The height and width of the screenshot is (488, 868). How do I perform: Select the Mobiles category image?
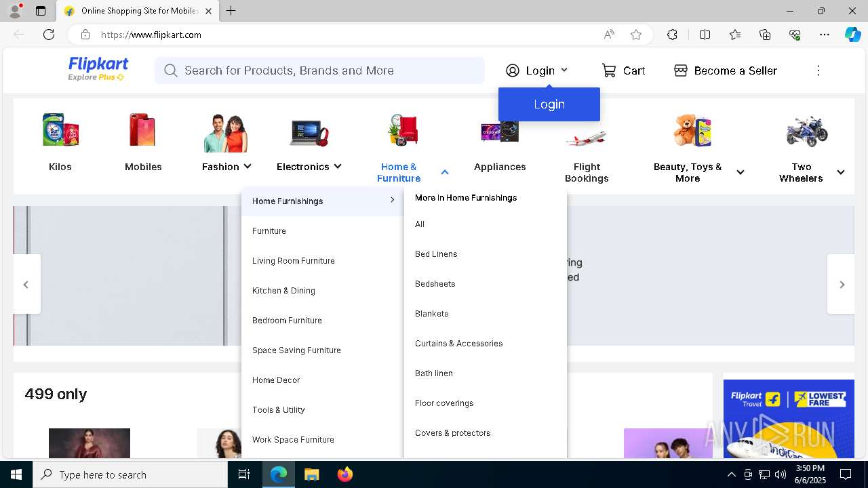pos(143,130)
